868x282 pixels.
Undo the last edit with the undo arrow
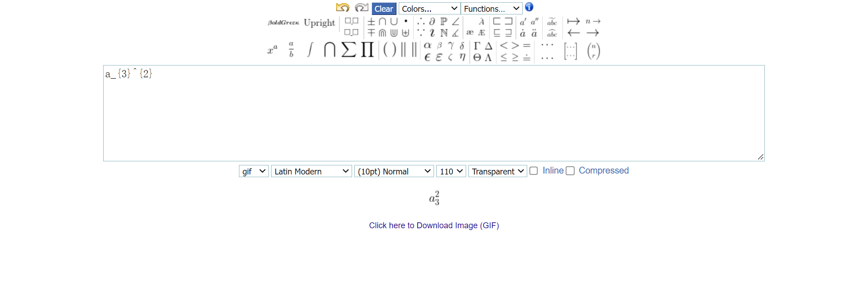343,8
